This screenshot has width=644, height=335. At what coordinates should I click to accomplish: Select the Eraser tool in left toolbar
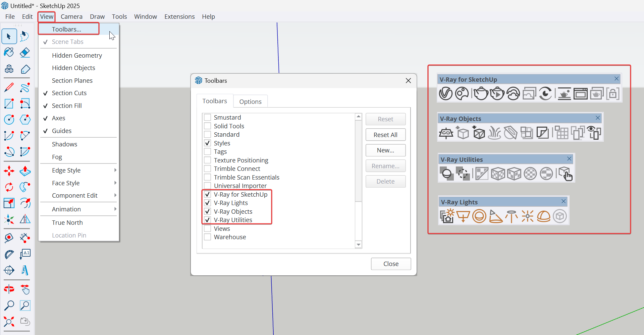coord(25,53)
